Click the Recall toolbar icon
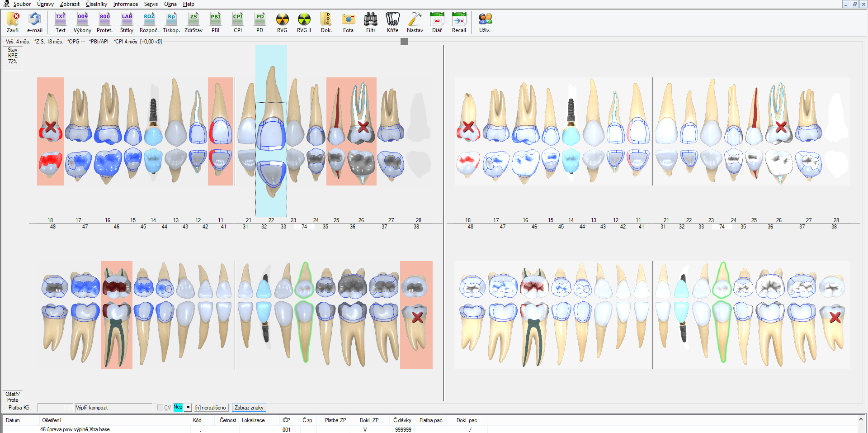Viewport: 868px width, 433px height. click(459, 22)
